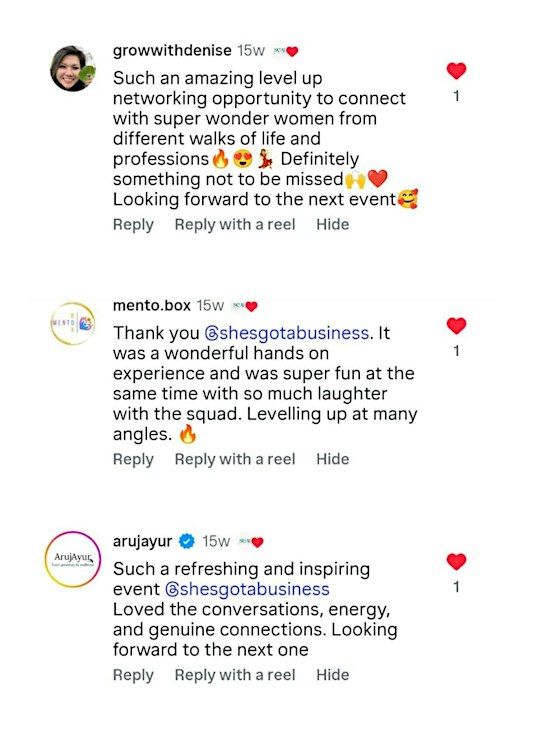Toggle the like heart on arujayur's comment
555x740 pixels.
[x=456, y=562]
